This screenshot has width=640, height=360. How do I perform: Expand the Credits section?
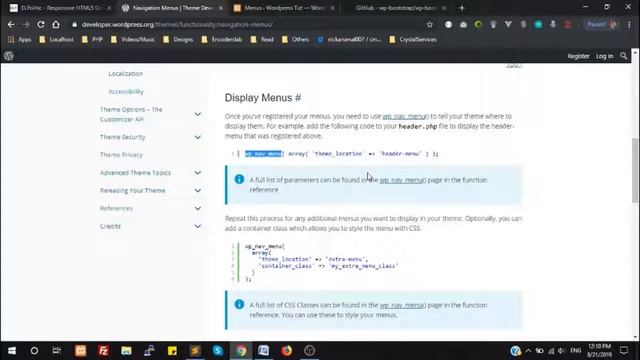198,226
